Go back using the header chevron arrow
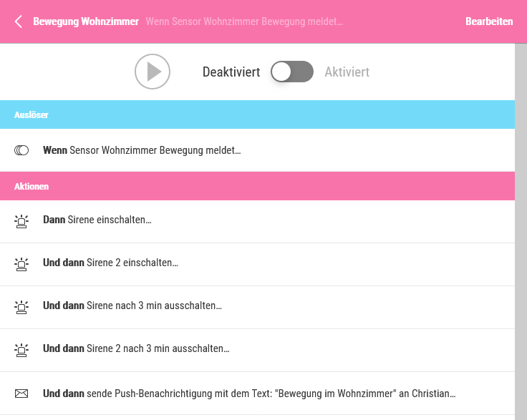527x420 pixels. point(19,21)
